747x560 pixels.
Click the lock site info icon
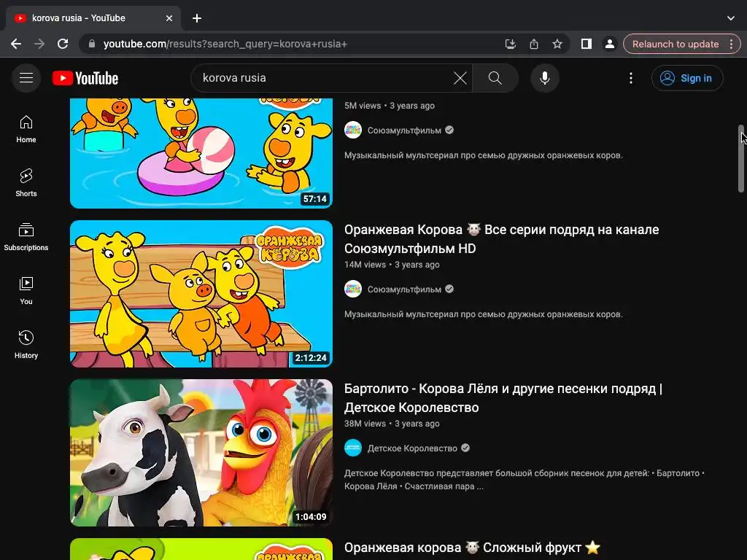[x=92, y=44]
